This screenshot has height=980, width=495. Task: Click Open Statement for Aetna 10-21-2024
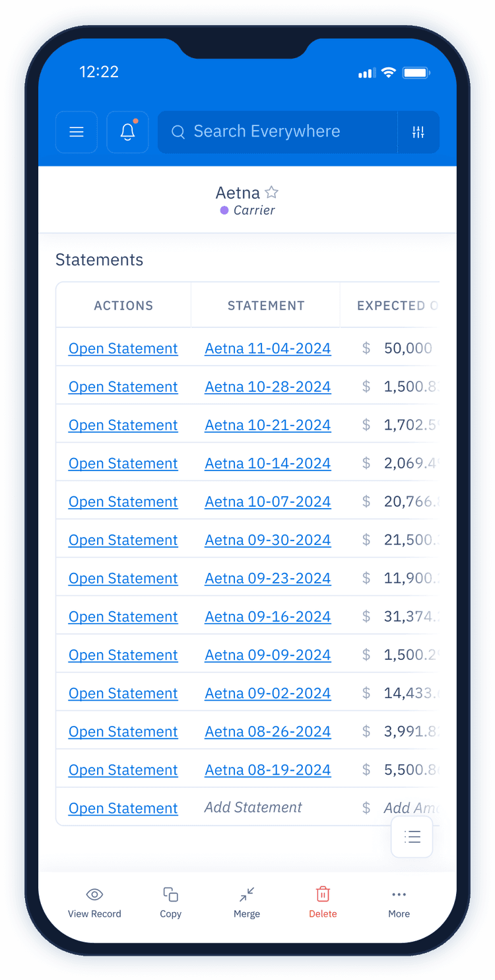[123, 425]
